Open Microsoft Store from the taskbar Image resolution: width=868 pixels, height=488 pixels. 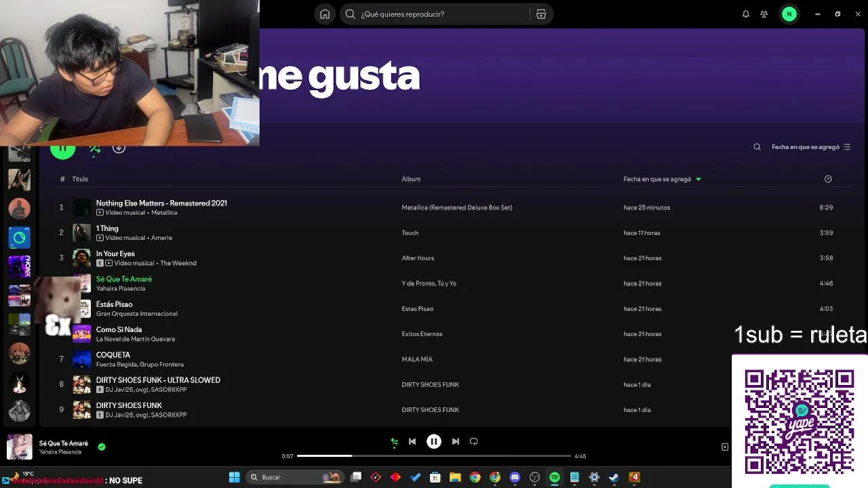(x=435, y=477)
